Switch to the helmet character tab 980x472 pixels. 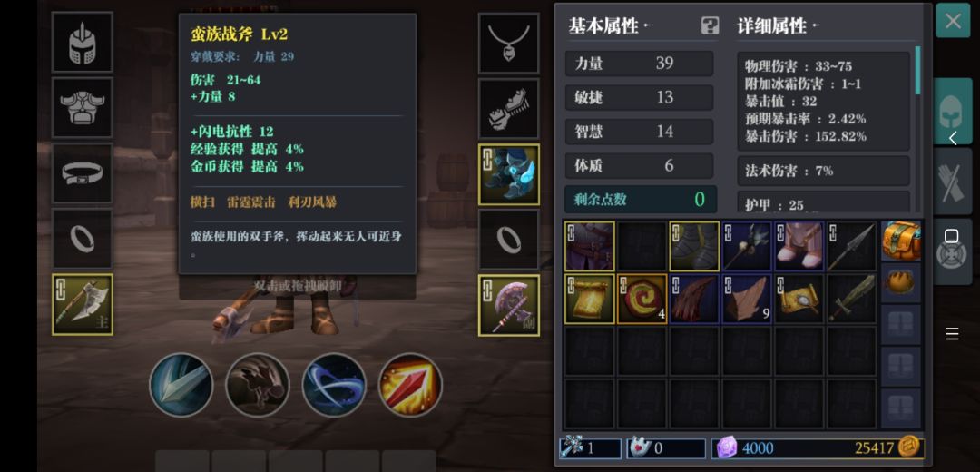951,112
